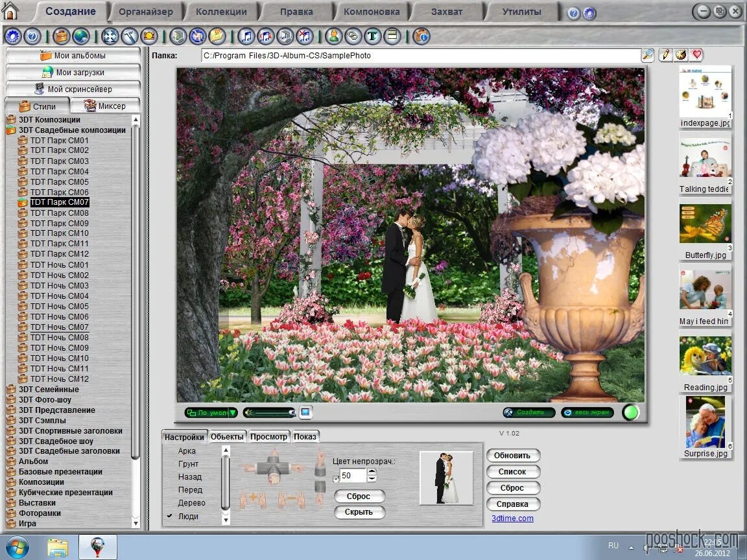This screenshot has width=747, height=560.
Task: Click the small help icon beside Утилиты tab
Action: pyautogui.click(x=574, y=14)
